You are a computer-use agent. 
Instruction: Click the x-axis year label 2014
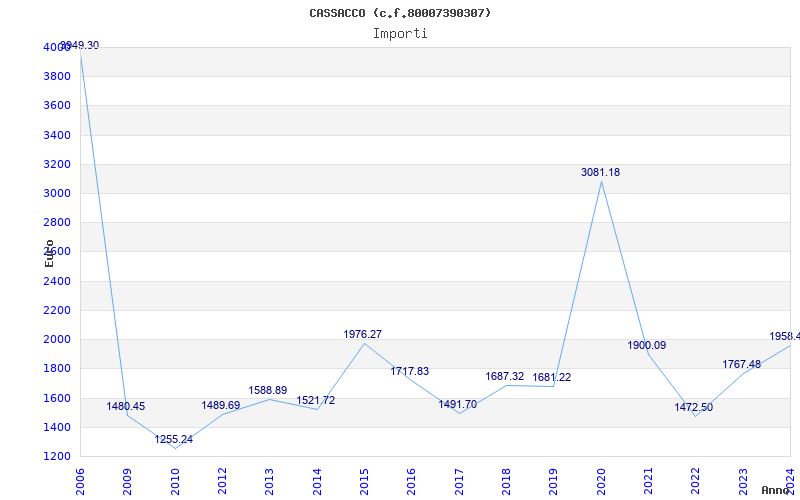click(317, 482)
